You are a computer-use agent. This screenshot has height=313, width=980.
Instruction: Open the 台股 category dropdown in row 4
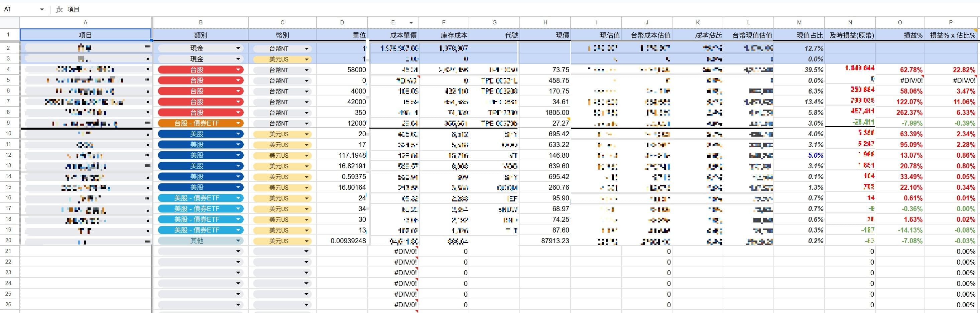238,69
